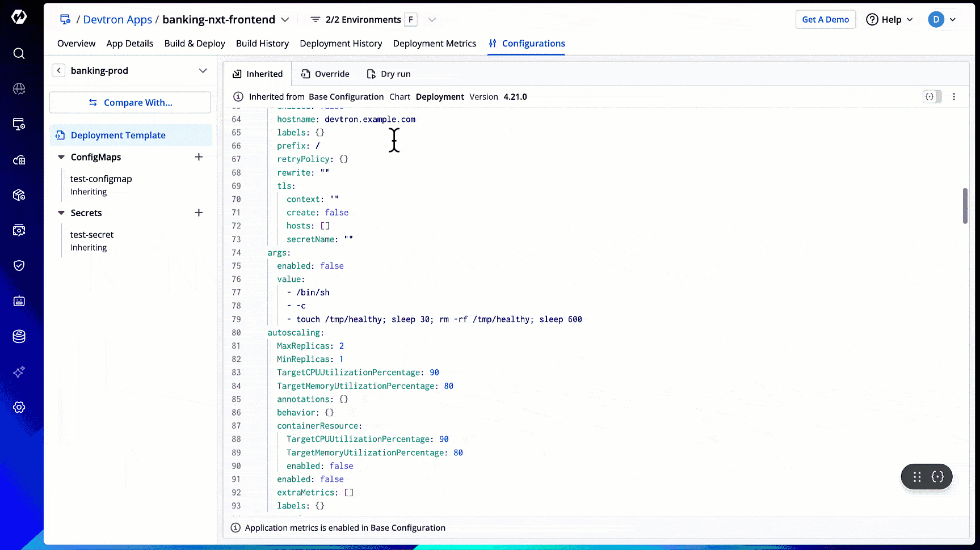Collapse the ConfigMaps section
The height and width of the screenshot is (550, 980).
tap(61, 157)
